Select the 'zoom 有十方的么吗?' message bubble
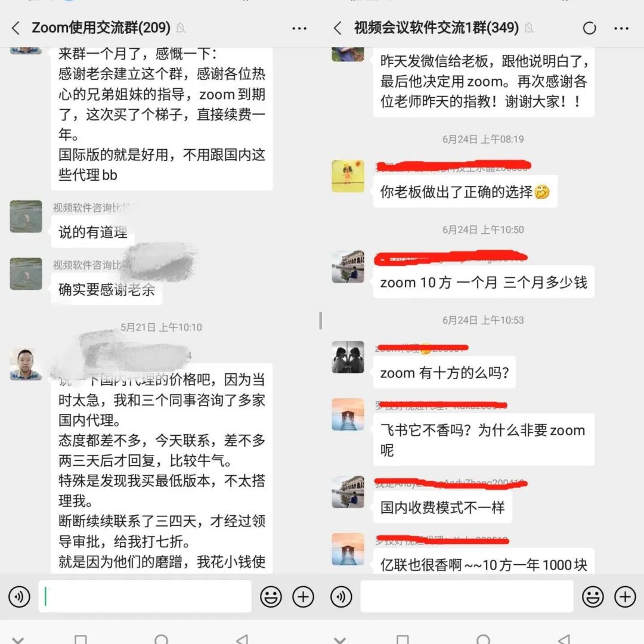 point(444,373)
